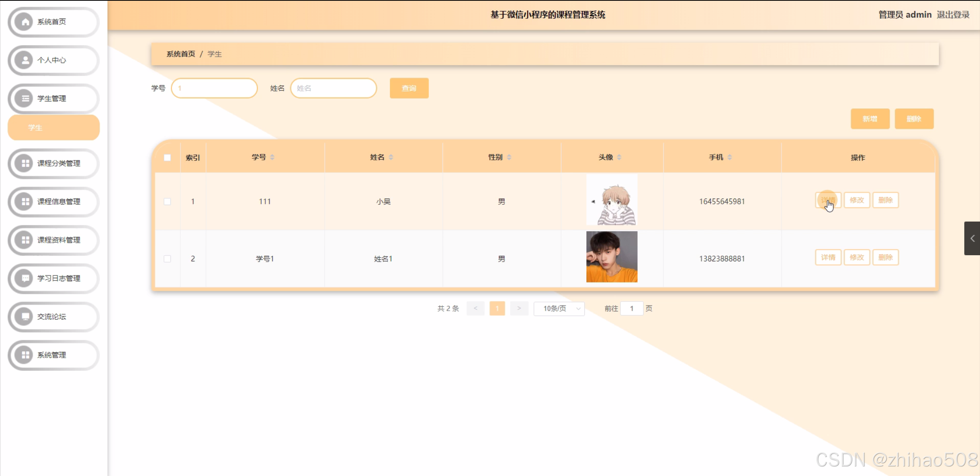This screenshot has width=980, height=476.
Task: Toggle the select-all checkbox in table header
Action: click(x=167, y=158)
